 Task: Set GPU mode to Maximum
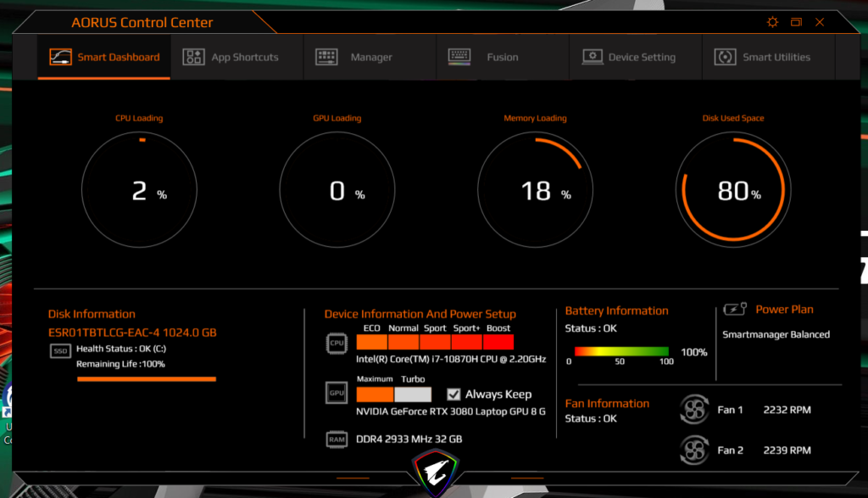[375, 394]
